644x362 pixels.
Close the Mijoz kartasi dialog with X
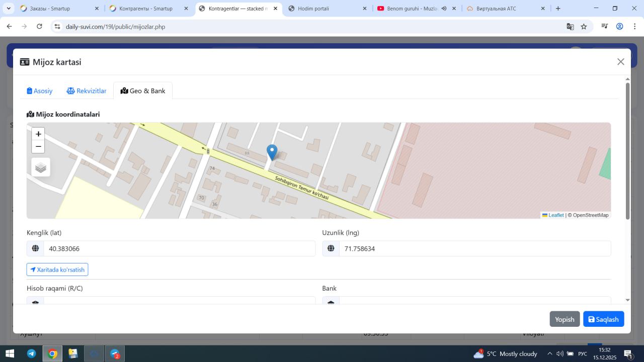[621, 62]
